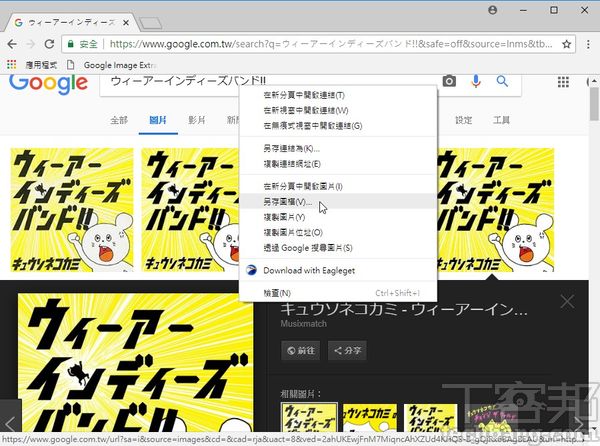This screenshot has width=600, height=446.
Task: Open the Chrome three-dot menu
Action: [588, 44]
